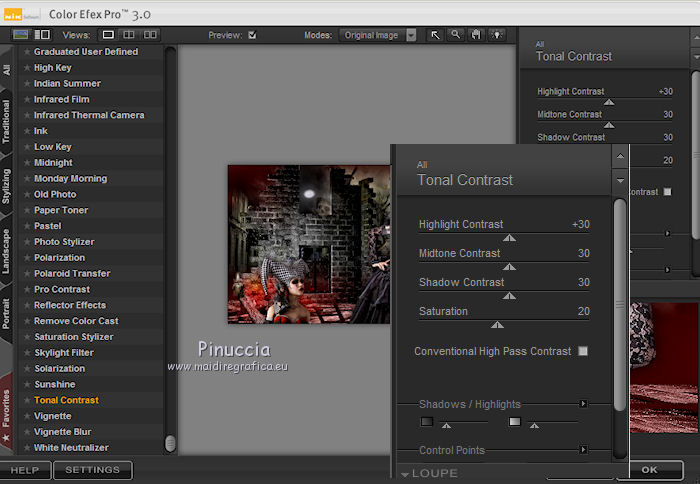
Task: Switch to the Favorites tab
Action: pyautogui.click(x=7, y=408)
